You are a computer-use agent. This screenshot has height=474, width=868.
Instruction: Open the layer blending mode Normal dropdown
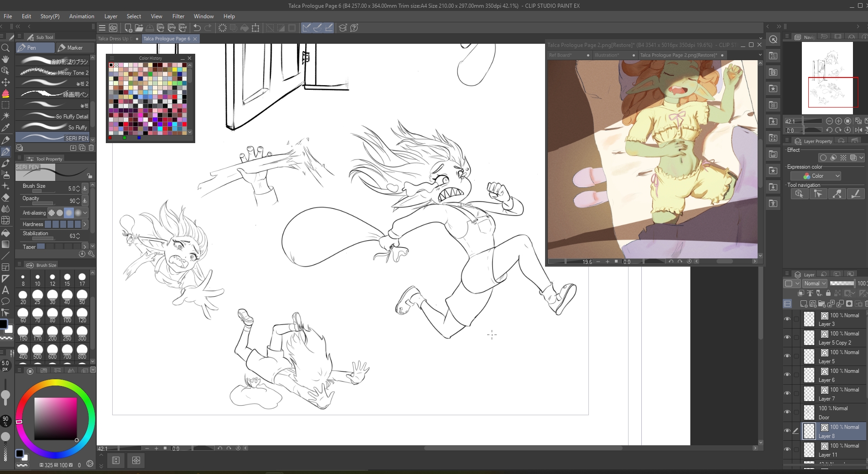tap(815, 283)
